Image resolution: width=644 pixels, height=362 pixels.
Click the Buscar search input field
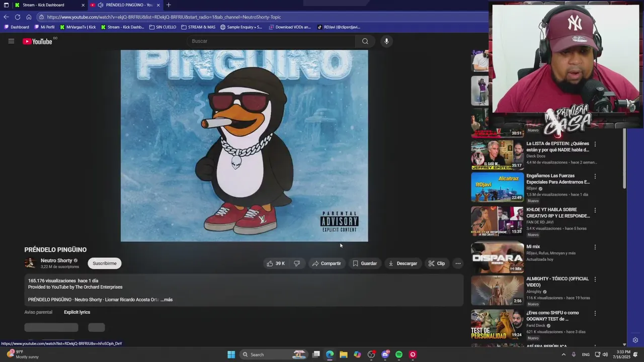[272, 41]
